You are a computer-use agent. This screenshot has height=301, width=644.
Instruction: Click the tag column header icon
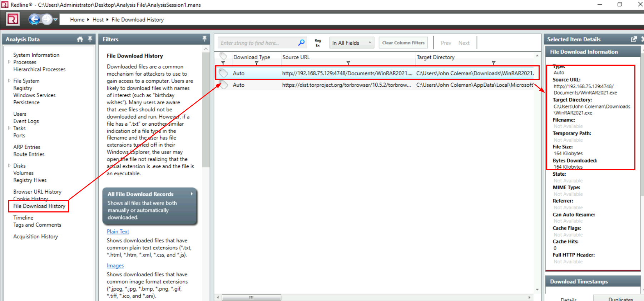pyautogui.click(x=223, y=56)
